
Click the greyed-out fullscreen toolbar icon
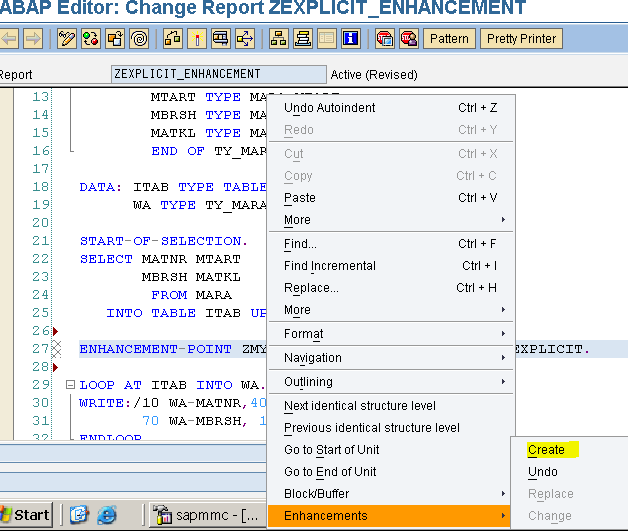327,39
